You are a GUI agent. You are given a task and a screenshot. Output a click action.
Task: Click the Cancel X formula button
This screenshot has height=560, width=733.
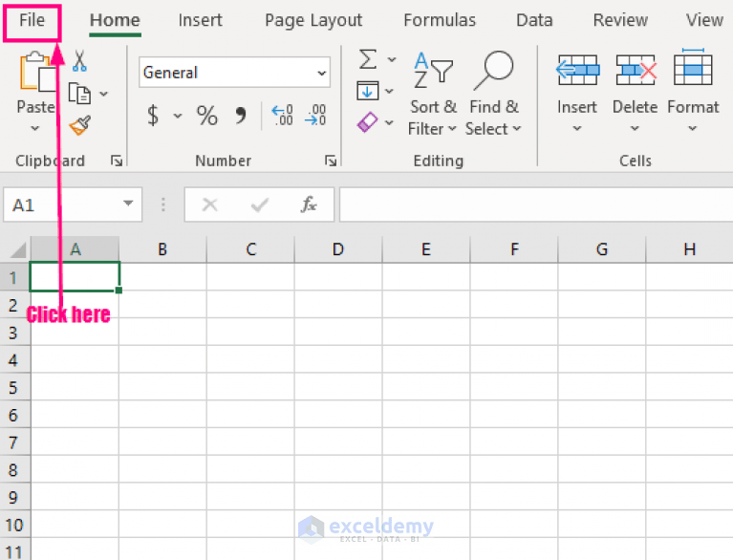coord(210,205)
